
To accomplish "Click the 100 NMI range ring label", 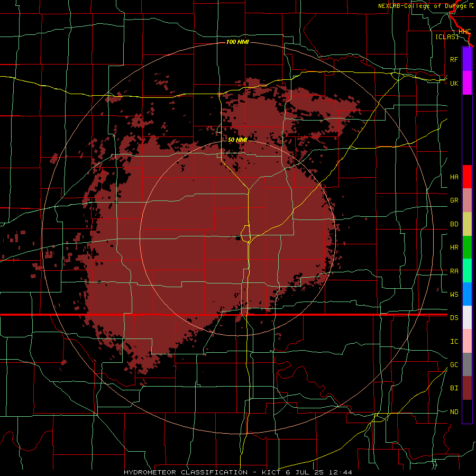I will pos(237,42).
